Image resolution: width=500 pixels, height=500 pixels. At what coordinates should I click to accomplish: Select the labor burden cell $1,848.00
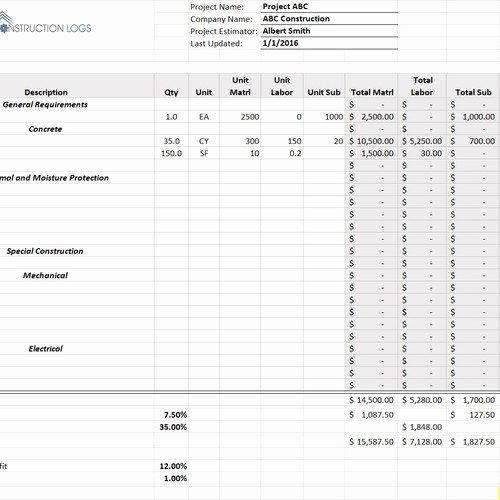422,427
